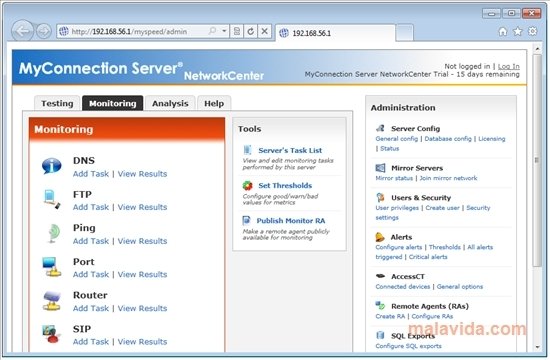Click the page vertical scrollbar thumb
Screen dimensions: 550x360
[x=537, y=160]
